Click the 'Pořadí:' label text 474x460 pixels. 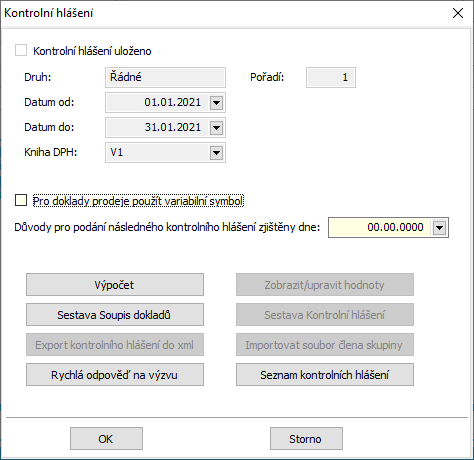[x=267, y=77]
